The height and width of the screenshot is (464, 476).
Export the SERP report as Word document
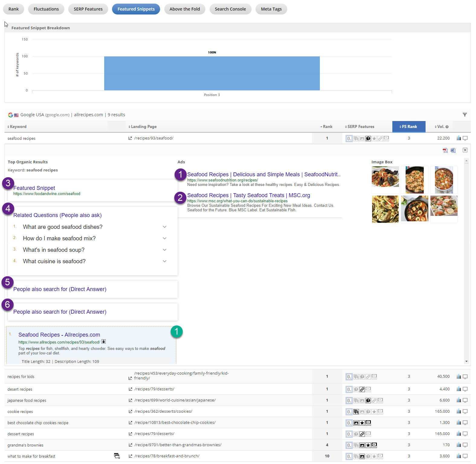point(453,150)
